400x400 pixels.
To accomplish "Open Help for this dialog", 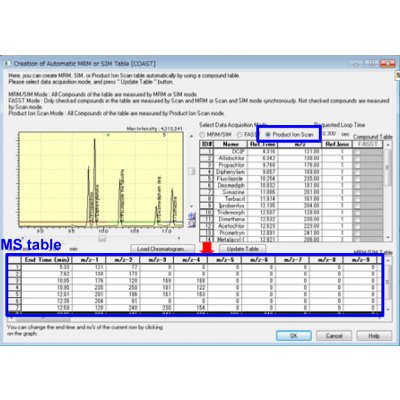I will (x=374, y=335).
